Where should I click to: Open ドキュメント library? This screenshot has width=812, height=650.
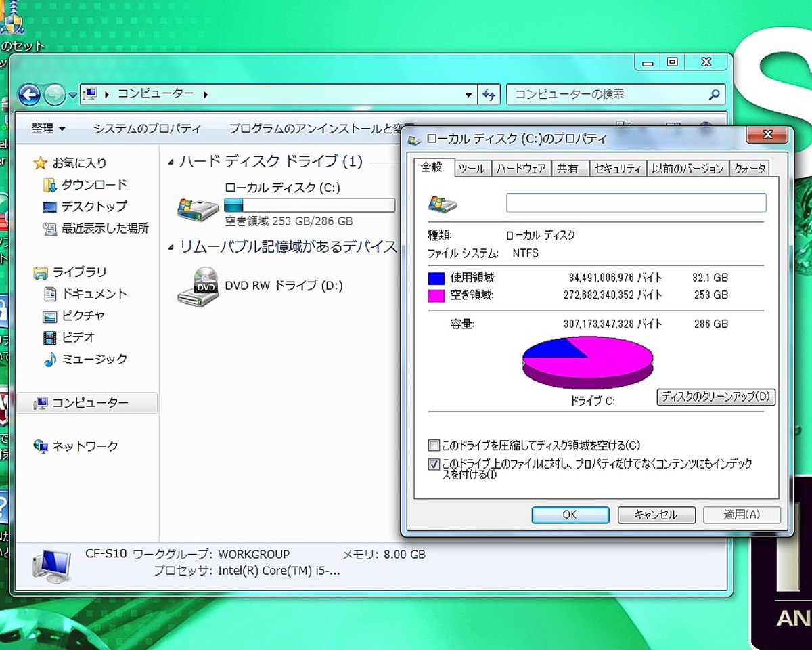click(x=86, y=294)
